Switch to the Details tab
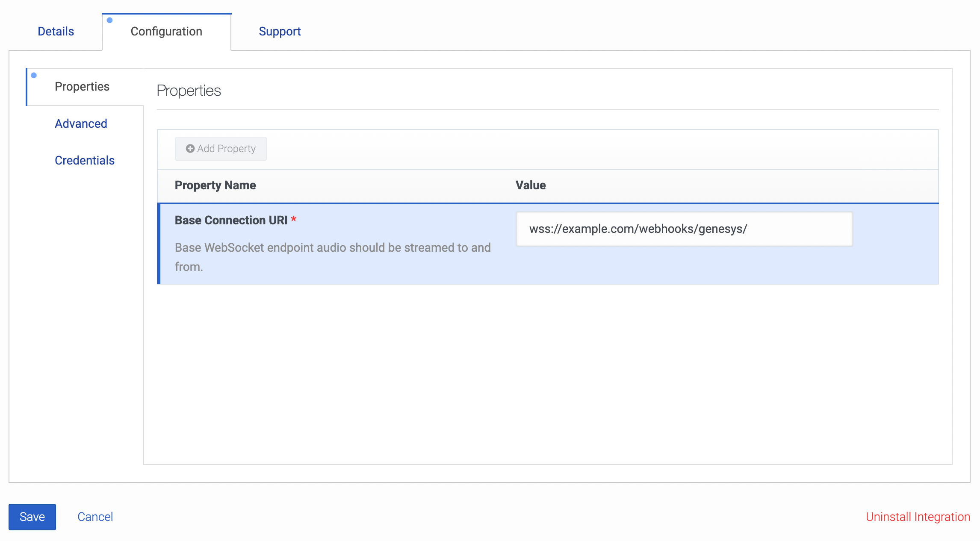The height and width of the screenshot is (541, 980). tap(55, 31)
